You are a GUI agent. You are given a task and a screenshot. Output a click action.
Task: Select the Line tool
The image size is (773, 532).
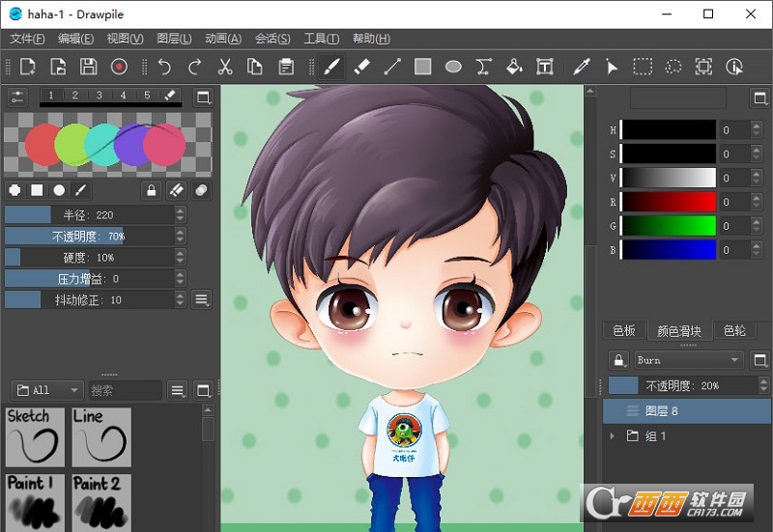pyautogui.click(x=392, y=67)
